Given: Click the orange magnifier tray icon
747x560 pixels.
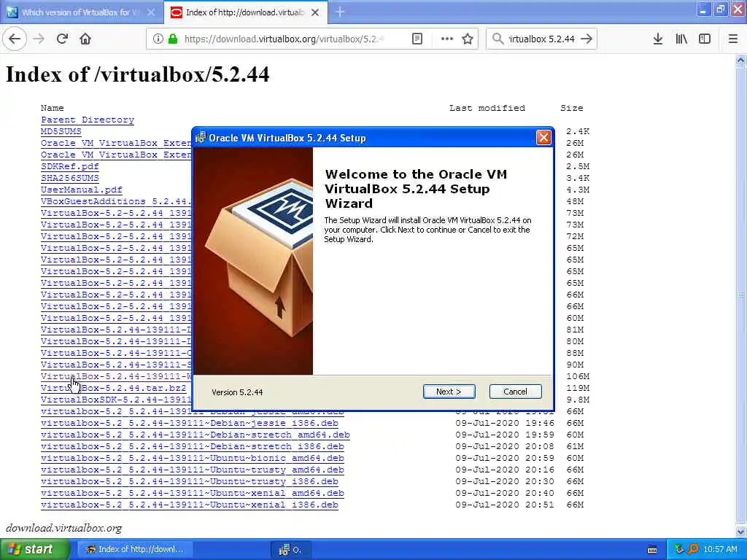Looking at the screenshot, I should [693, 549].
